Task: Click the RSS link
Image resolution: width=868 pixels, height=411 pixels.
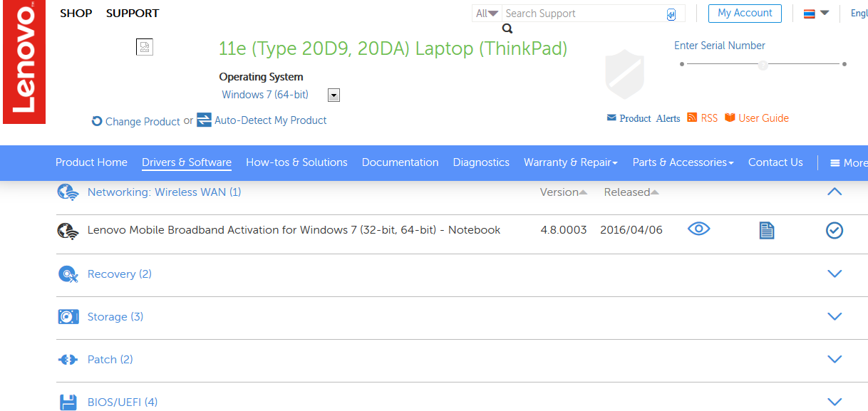Action: (709, 118)
